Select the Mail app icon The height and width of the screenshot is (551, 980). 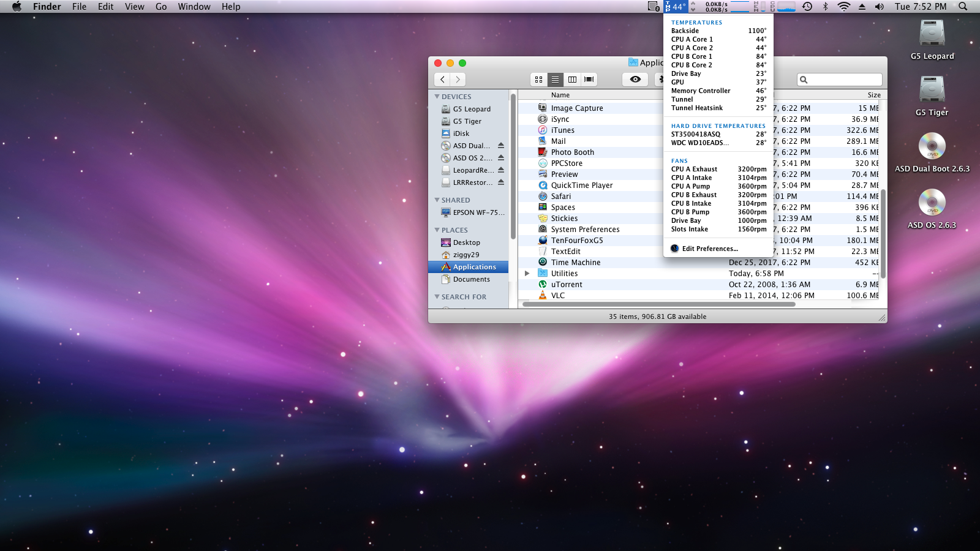pyautogui.click(x=543, y=141)
